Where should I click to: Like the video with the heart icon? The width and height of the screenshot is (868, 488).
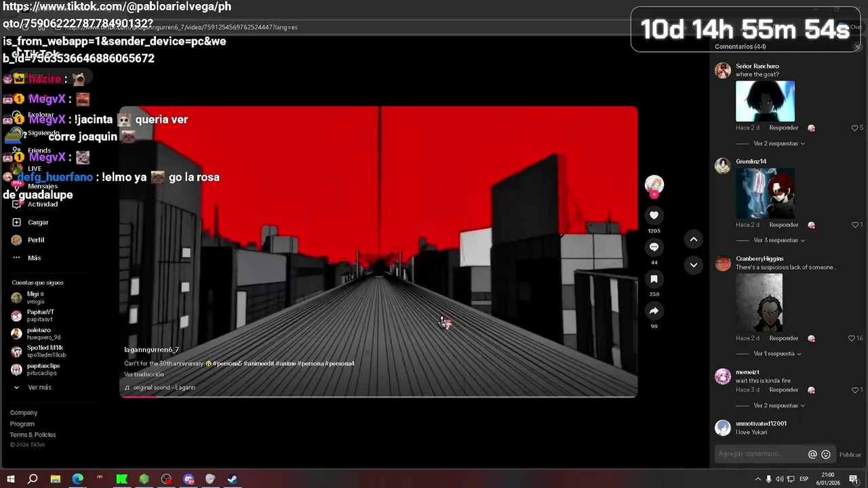[654, 216]
